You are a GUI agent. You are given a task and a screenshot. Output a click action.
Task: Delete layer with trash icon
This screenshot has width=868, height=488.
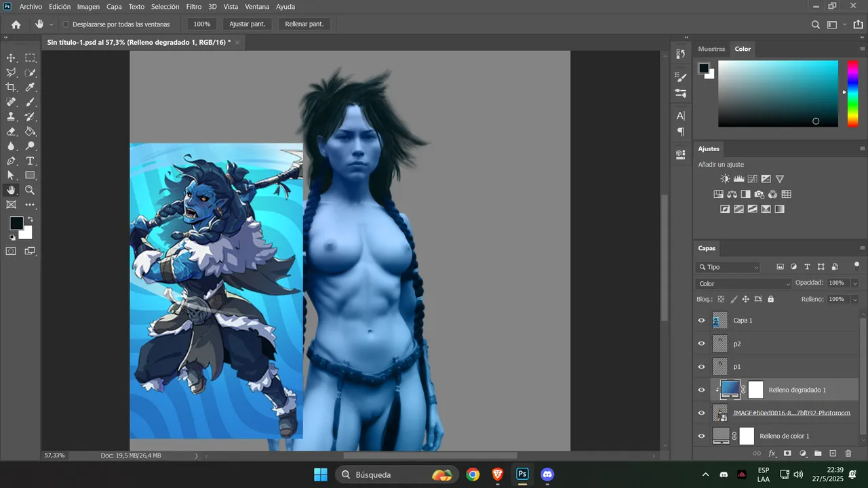coord(848,453)
